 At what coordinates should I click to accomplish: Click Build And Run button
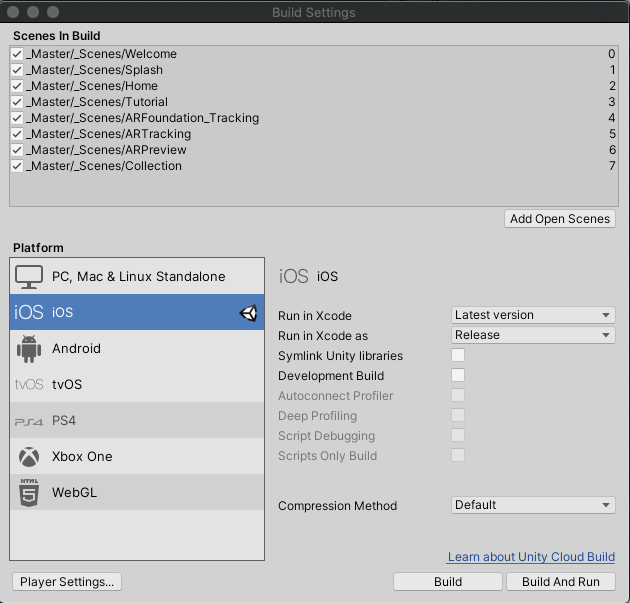point(561,582)
